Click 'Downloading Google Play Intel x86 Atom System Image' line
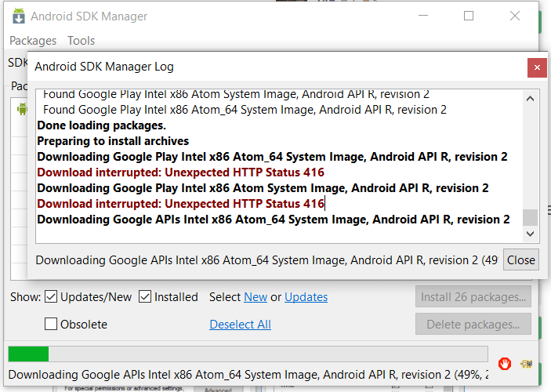This screenshot has width=551, height=392. tap(263, 188)
